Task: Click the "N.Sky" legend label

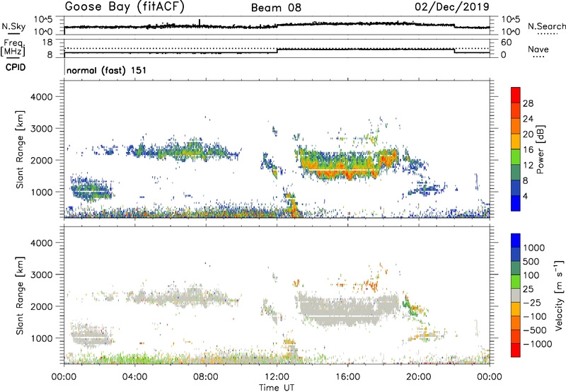Action: (13, 26)
